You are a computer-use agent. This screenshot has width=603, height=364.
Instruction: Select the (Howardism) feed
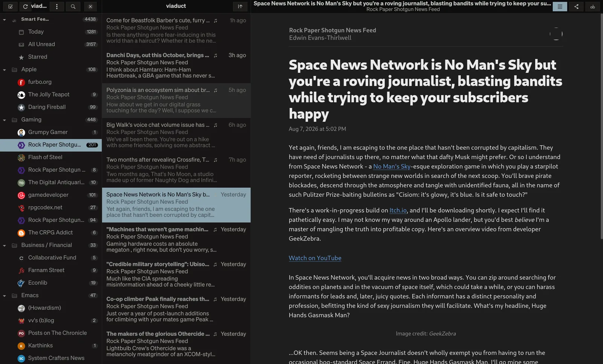pyautogui.click(x=51, y=308)
